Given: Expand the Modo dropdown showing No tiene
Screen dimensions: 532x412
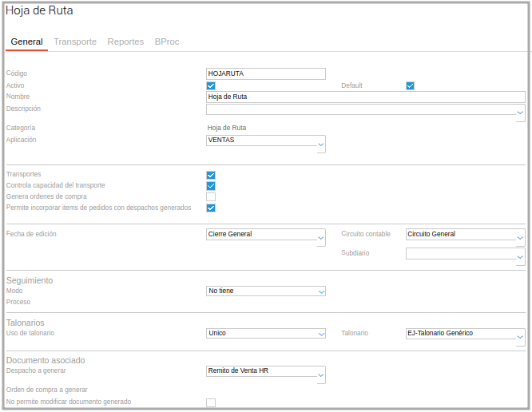Looking at the screenshot, I should [321, 292].
